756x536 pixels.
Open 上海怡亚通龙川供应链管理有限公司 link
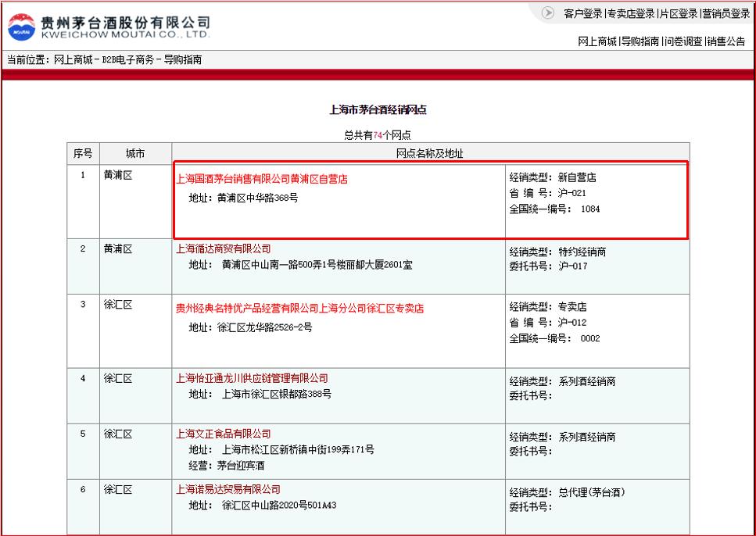[250, 378]
